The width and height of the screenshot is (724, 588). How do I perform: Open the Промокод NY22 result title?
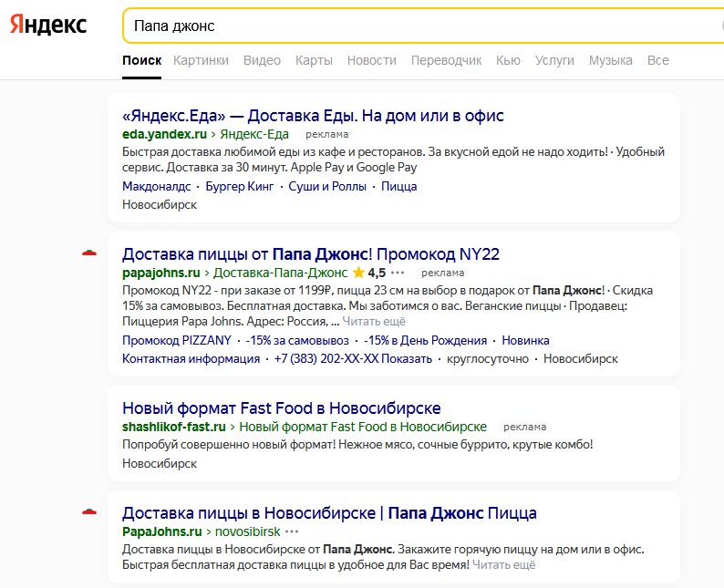311,254
